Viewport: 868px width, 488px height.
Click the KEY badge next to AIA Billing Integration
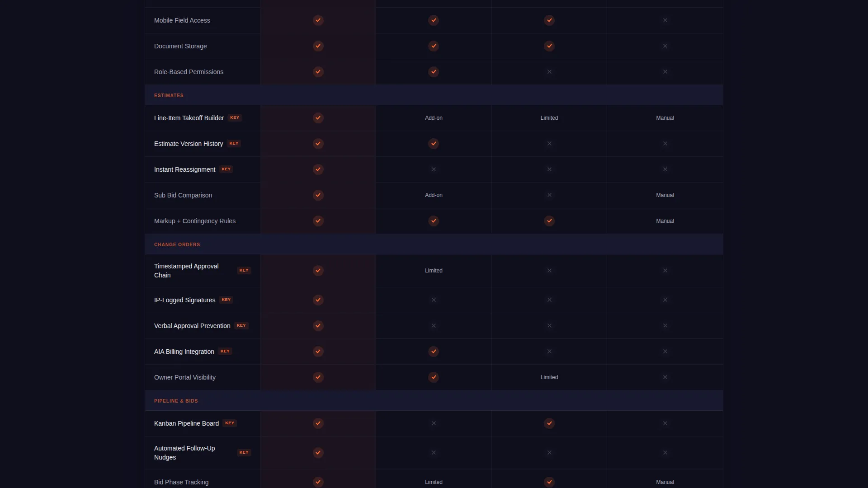pos(225,351)
